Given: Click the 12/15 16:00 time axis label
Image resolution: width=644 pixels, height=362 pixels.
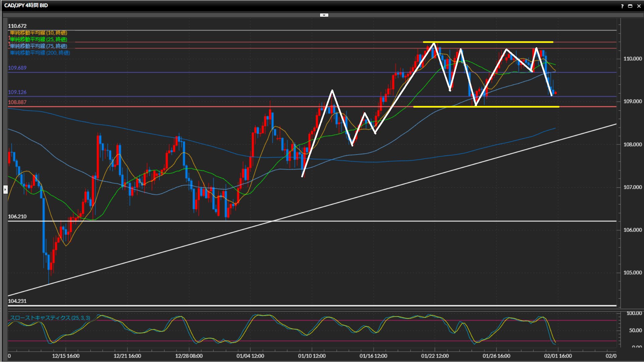Looking at the screenshot, I should 66,356.
